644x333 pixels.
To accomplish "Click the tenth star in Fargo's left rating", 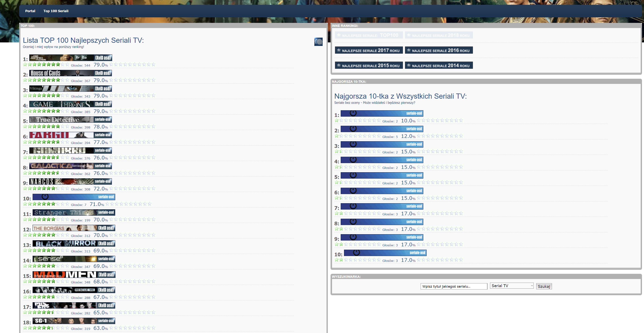I will (x=67, y=142).
